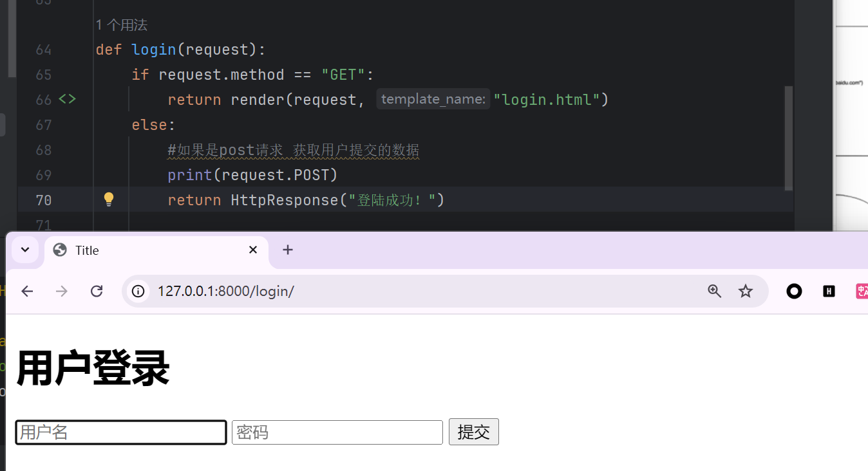Click the 1 个用法 usages hint above login
The width and height of the screenshot is (868, 471).
tap(122, 25)
